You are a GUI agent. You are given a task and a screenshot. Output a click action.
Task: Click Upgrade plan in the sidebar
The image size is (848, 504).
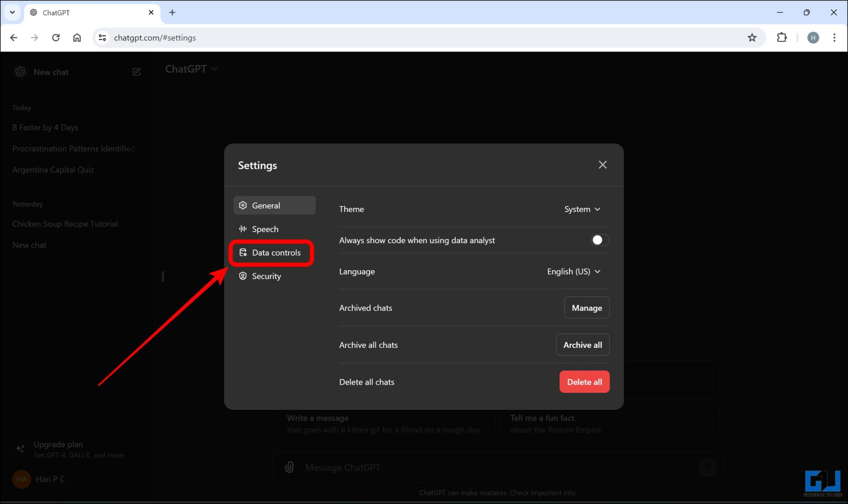pyautogui.click(x=58, y=444)
